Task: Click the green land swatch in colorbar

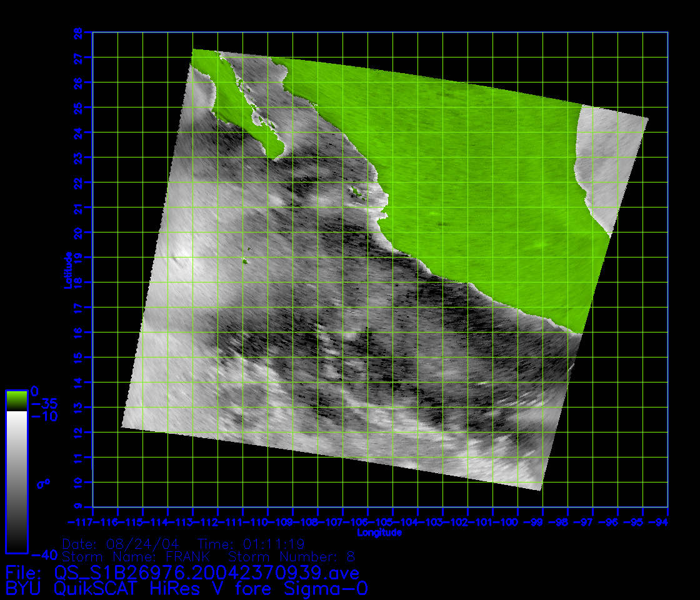Action: pyautogui.click(x=16, y=400)
